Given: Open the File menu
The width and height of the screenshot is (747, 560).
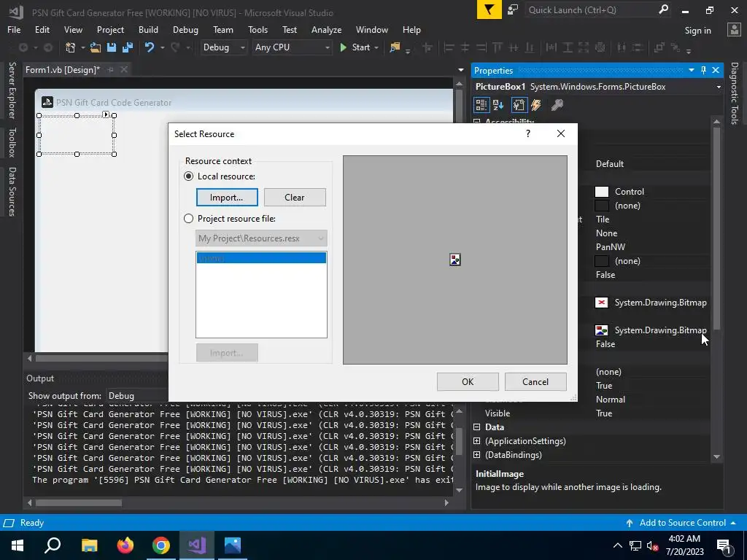Looking at the screenshot, I should 14,29.
